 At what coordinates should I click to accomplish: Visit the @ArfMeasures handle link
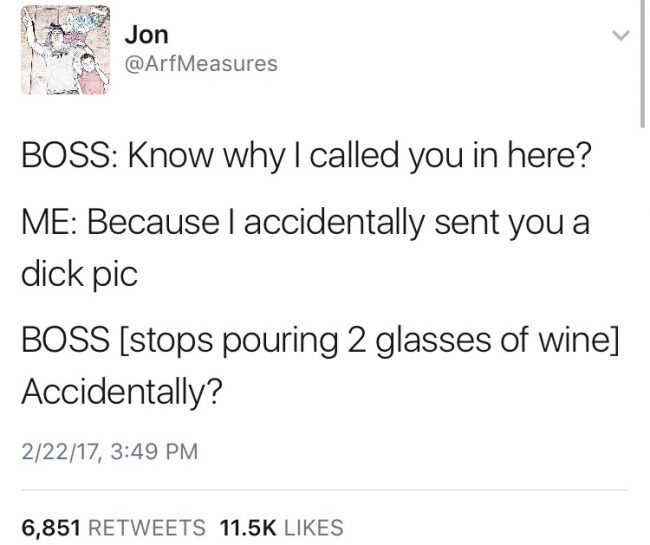(x=201, y=64)
